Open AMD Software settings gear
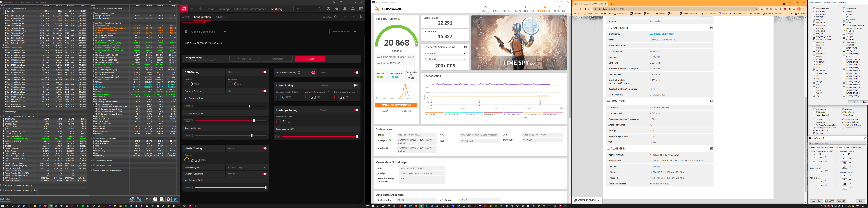This screenshot has height=208, width=868. coord(353,9)
